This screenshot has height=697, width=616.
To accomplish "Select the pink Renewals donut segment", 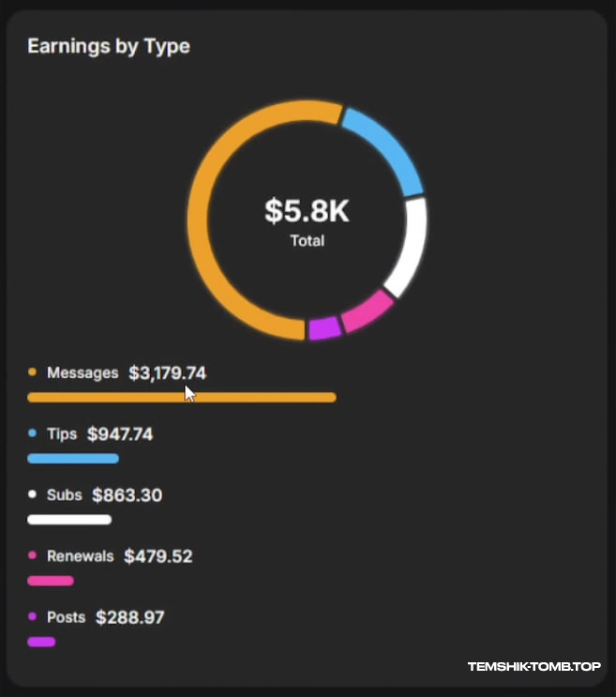I will pos(366,311).
